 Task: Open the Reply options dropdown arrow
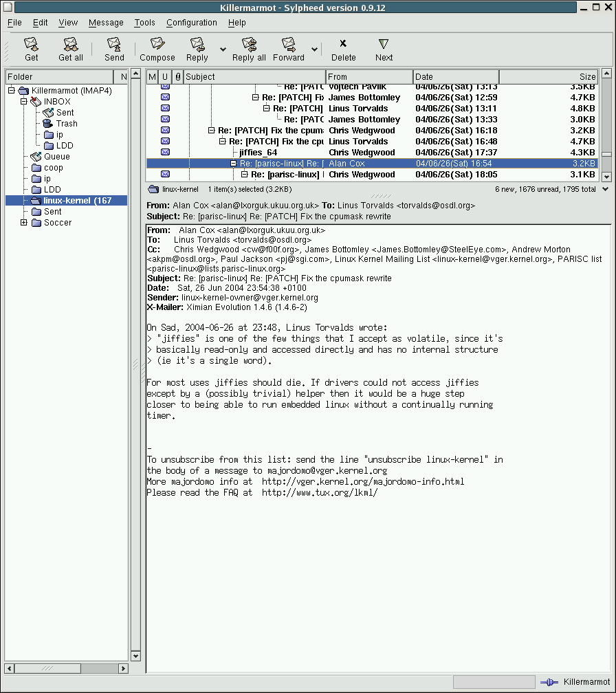[x=223, y=49]
